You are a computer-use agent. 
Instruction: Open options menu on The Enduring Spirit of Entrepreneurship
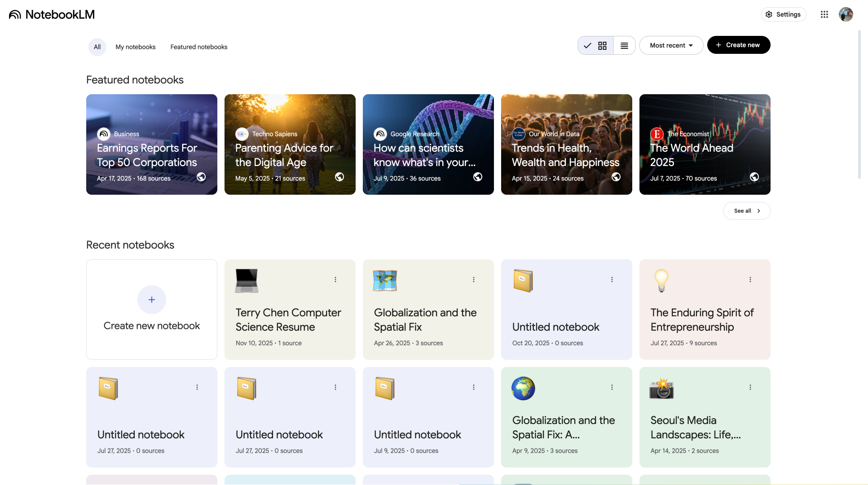[x=750, y=279]
